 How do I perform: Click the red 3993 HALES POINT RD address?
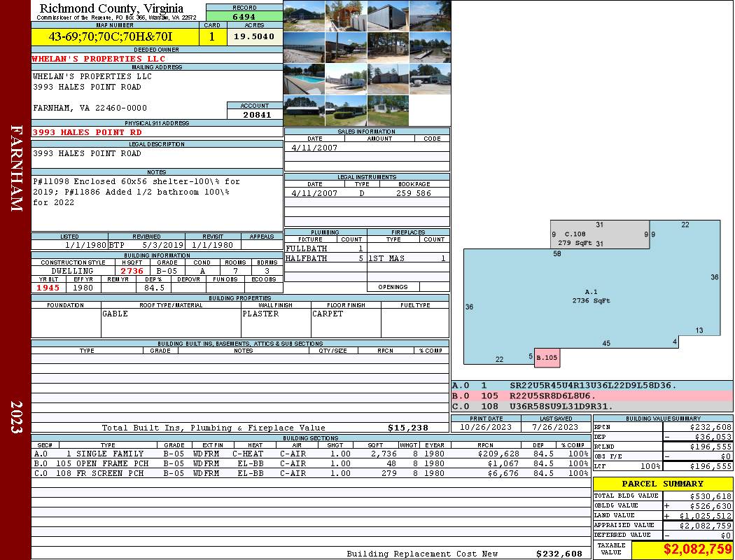point(87,132)
